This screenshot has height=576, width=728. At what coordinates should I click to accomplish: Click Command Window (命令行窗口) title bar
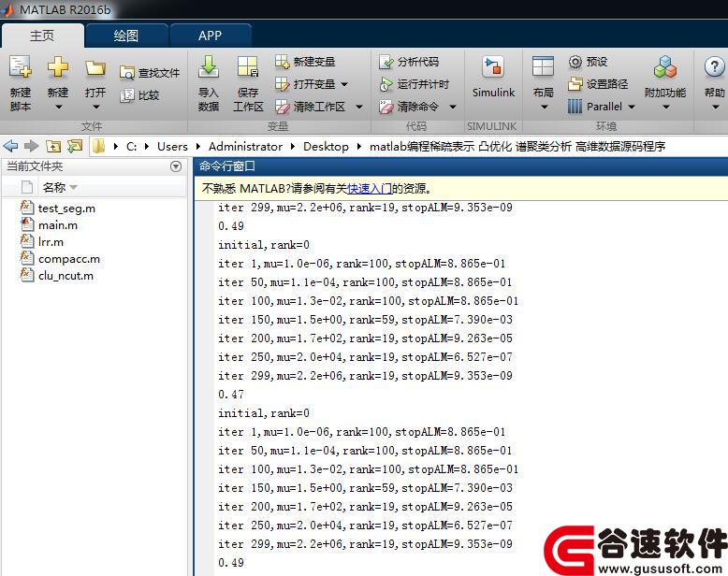coord(460,166)
